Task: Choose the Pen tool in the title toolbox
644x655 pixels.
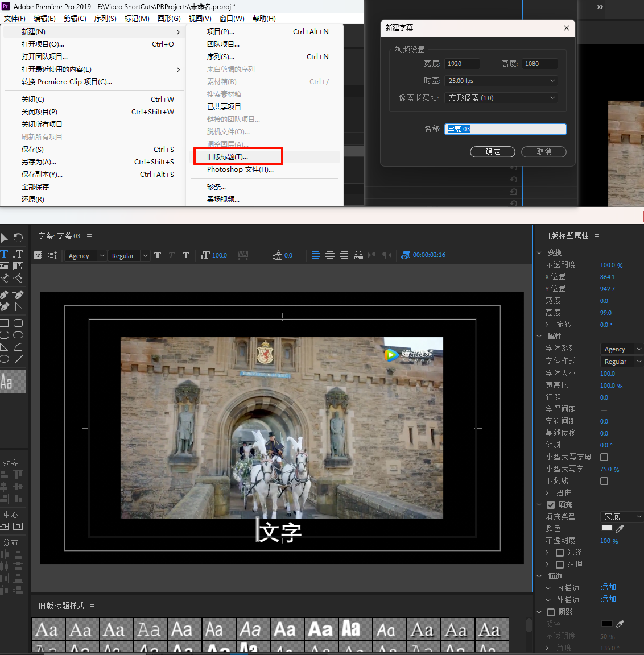Action: pos(4,295)
